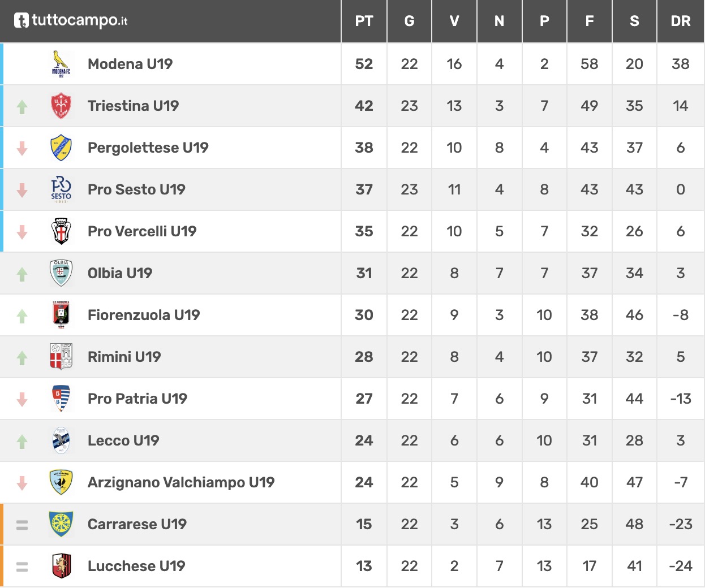
Task: Click the G games-played column header
Action: click(x=409, y=21)
